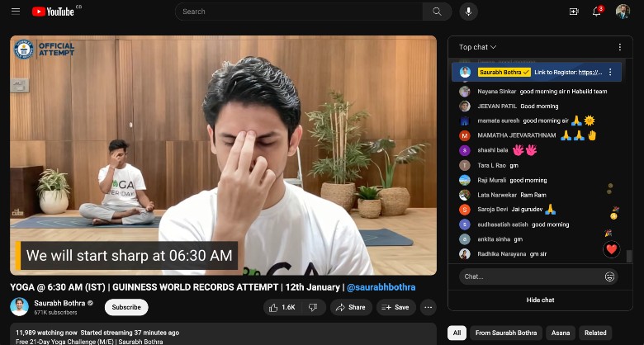Like the video with thumbs up
Screen dimensions: 644x345
[x=282, y=307]
